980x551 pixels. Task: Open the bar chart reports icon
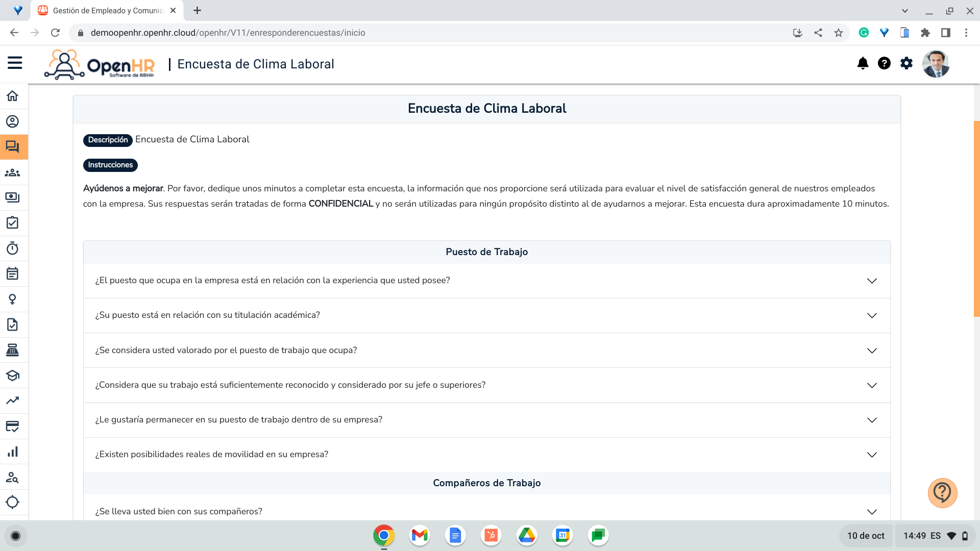(13, 452)
